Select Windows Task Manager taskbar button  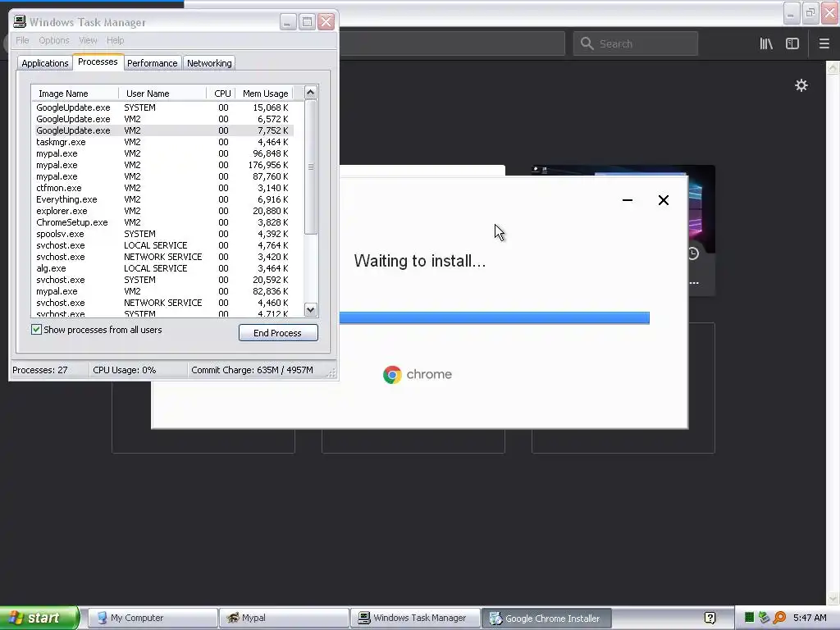[x=415, y=618]
